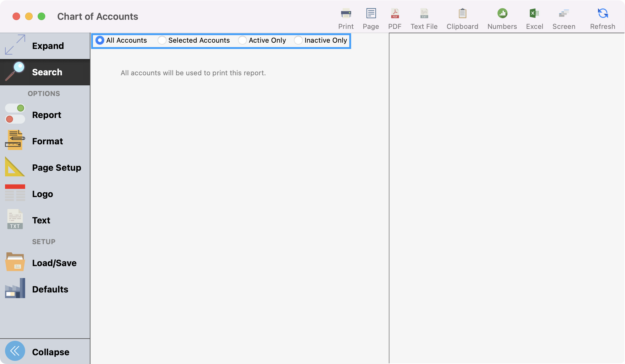The width and height of the screenshot is (625, 364).
Task: Open the Report options section
Action: [x=45, y=115]
